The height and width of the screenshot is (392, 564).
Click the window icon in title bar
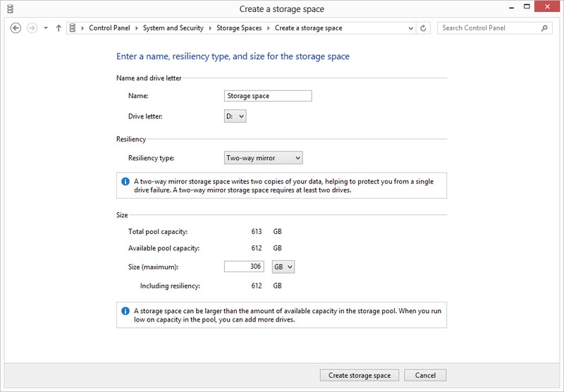coord(10,8)
